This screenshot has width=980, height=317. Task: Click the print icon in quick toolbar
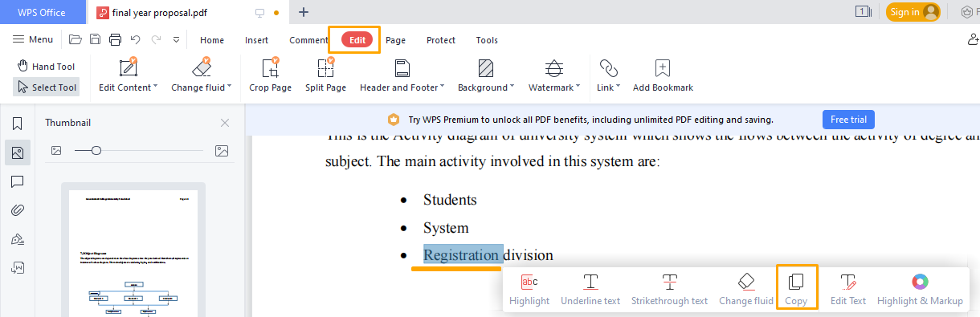pyautogui.click(x=115, y=39)
